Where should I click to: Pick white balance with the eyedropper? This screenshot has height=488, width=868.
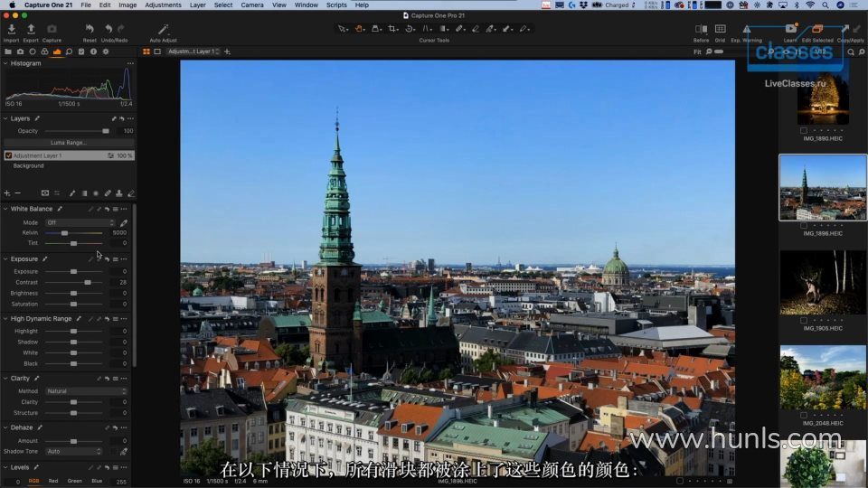pyautogui.click(x=124, y=222)
